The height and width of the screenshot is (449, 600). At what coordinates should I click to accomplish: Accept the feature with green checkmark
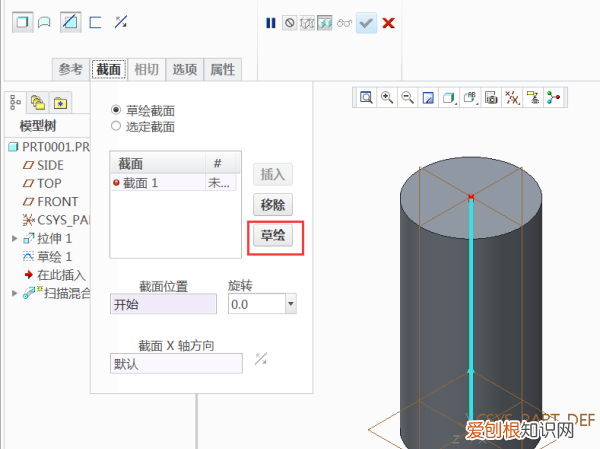[366, 23]
